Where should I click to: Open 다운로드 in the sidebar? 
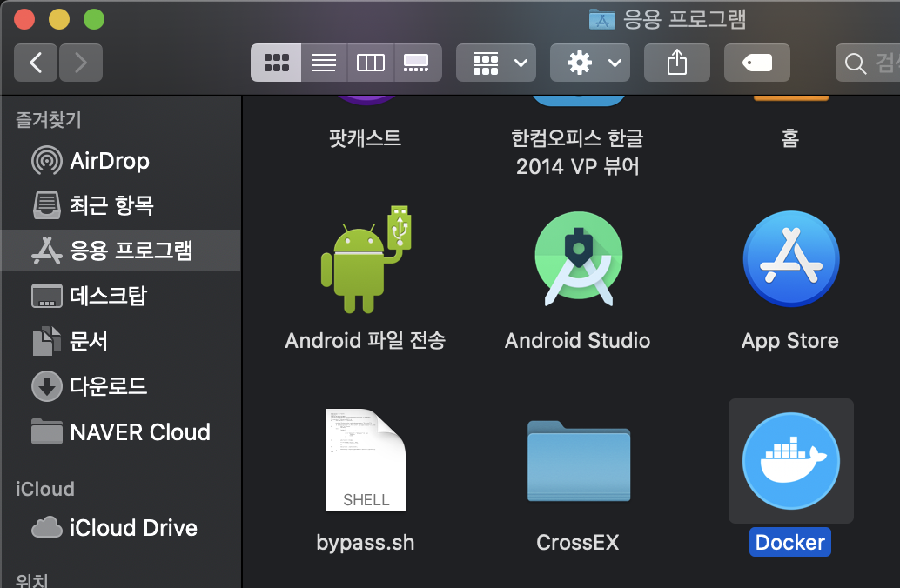pyautogui.click(x=120, y=386)
